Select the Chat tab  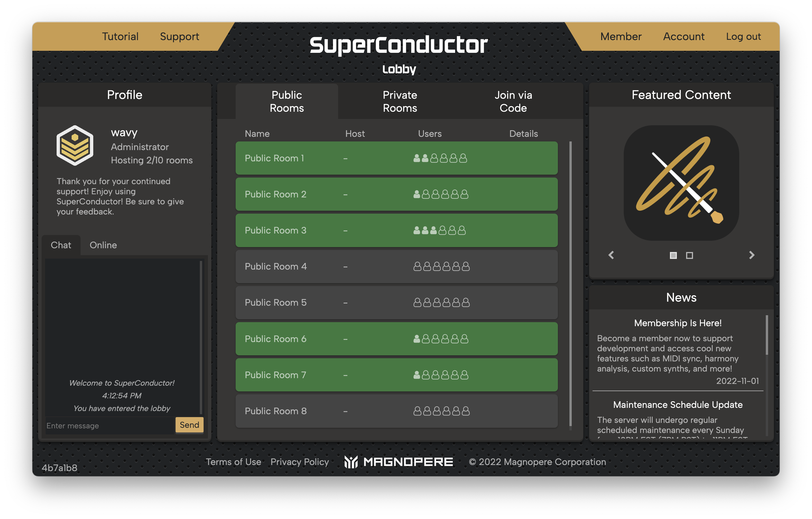[x=61, y=245]
